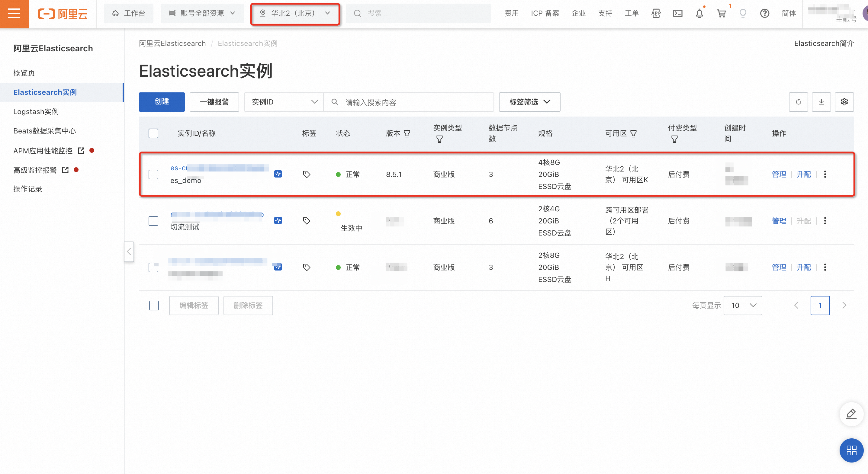Expand the 标签筛选 dropdown

coord(529,102)
